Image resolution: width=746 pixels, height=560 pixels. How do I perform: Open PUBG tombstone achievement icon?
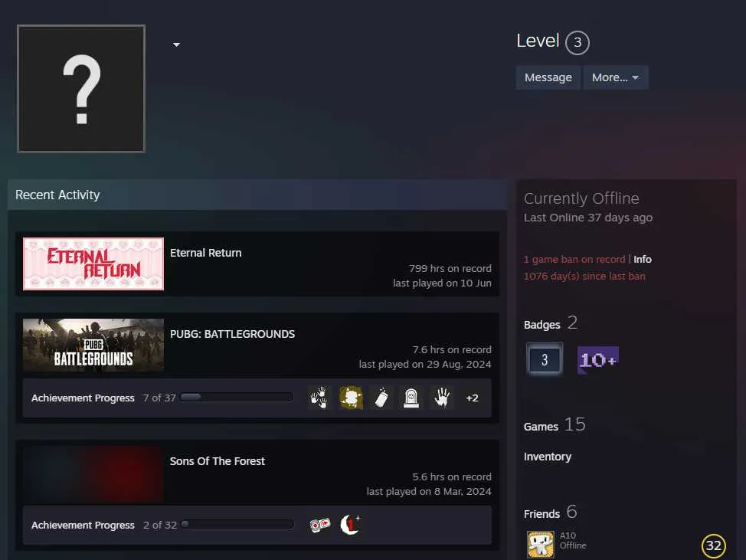(411, 398)
